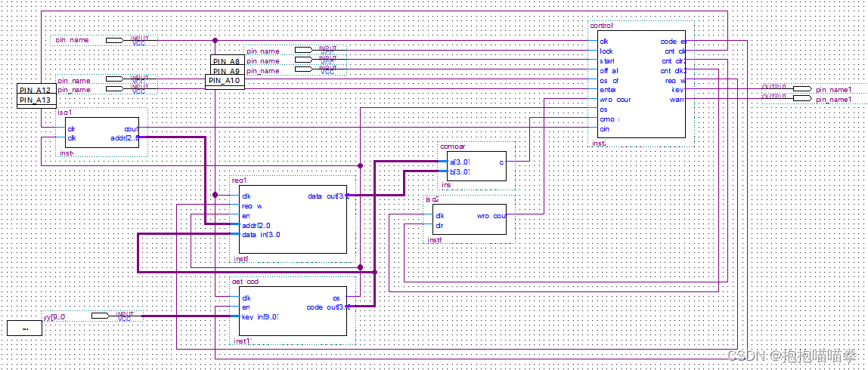Select the control block symbol
Screen dimensions: 868x370
(642, 85)
